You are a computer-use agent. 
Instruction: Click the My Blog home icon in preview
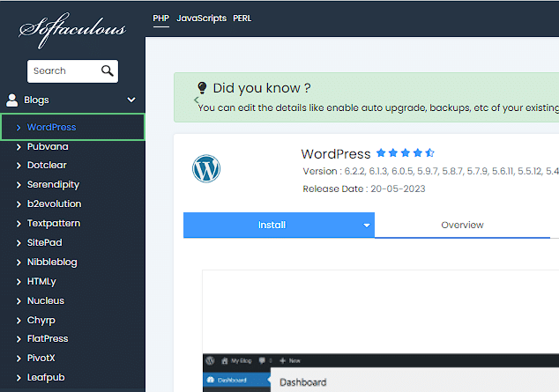pyautogui.click(x=225, y=361)
